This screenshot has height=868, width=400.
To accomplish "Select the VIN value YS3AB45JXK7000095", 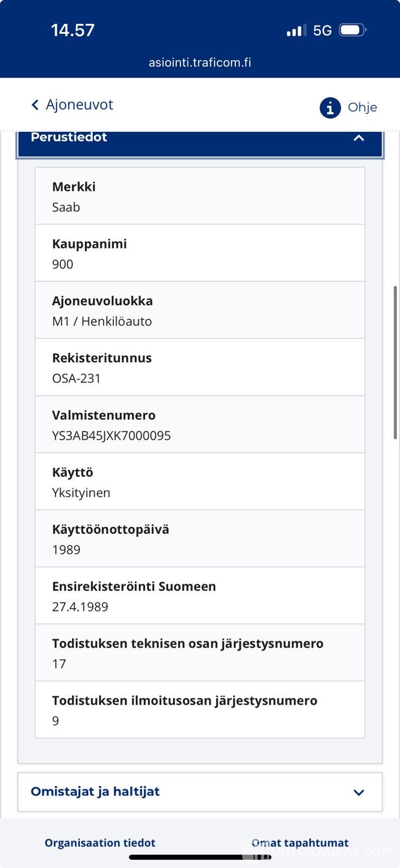I will [111, 436].
